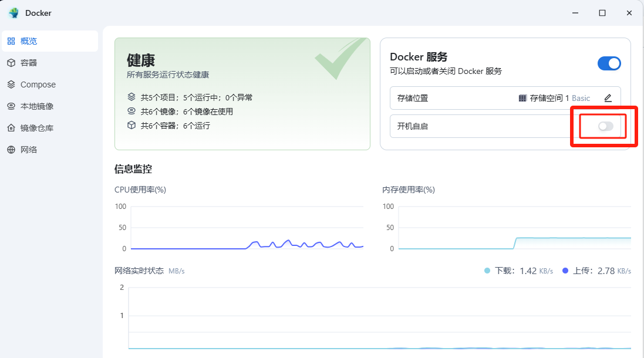Image resolution: width=644 pixels, height=358 pixels.
Task: Click the 存储位置 label
Action: pos(412,98)
